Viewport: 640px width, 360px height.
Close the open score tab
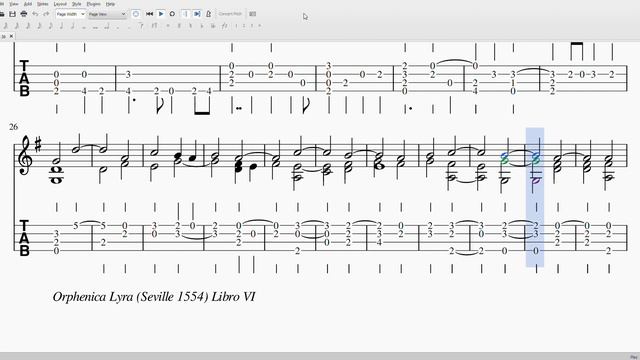(x=11, y=36)
